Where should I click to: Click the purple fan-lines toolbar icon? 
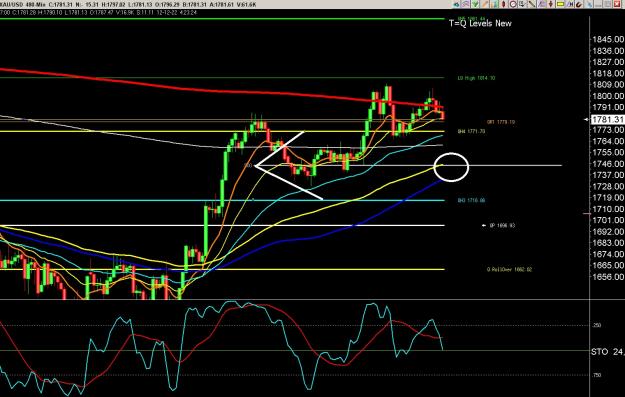click(x=541, y=4)
